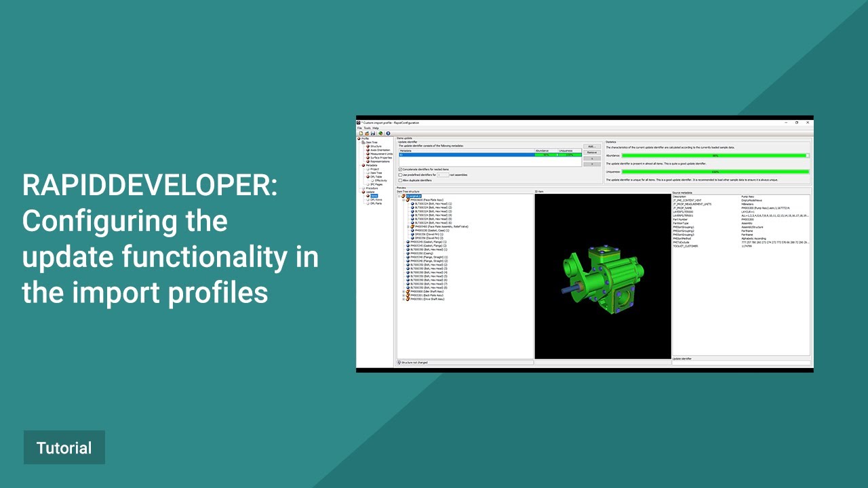The image size is (868, 488).
Task: Click the blue Help question mark icon
Action: pyautogui.click(x=388, y=133)
